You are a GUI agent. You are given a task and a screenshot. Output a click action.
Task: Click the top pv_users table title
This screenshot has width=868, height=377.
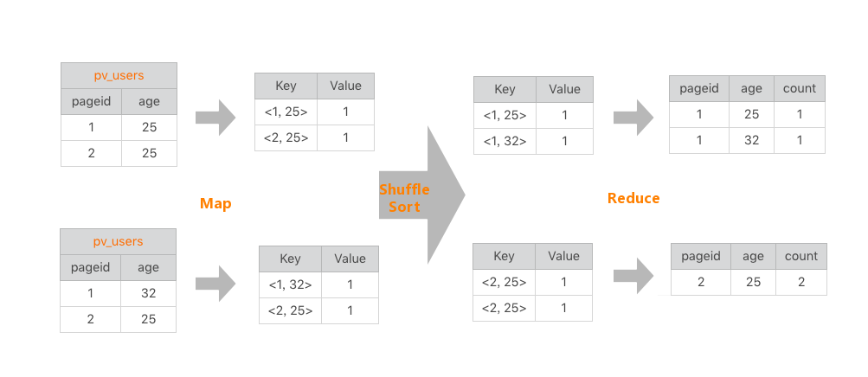[x=119, y=75]
